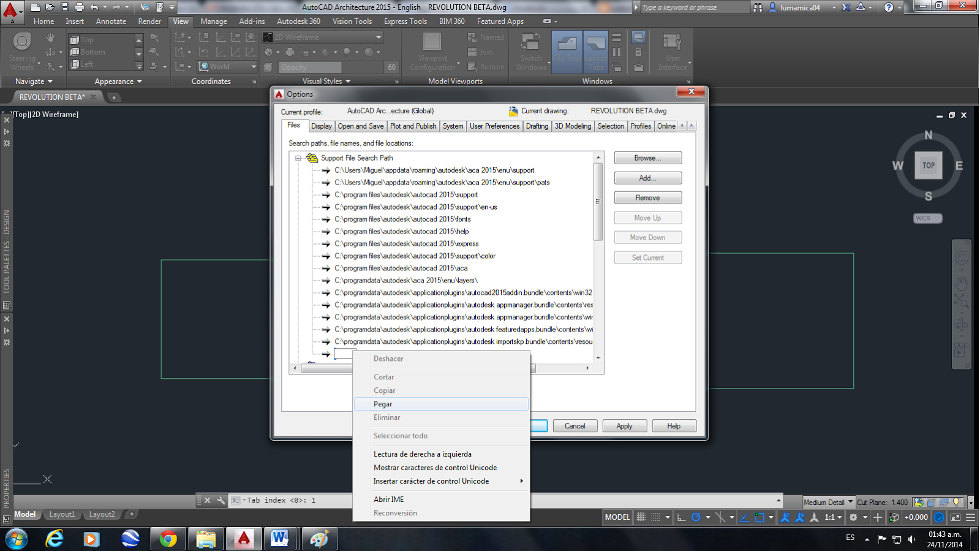Screen dimensions: 980x551
Task: Open Internet Explorer from the taskbar
Action: click(55, 539)
